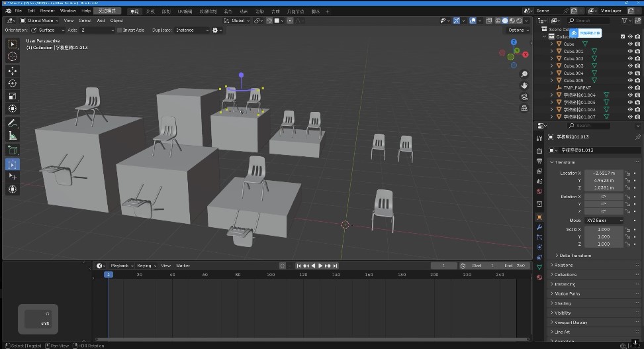
Task: Click the zoom magnifier viewport icon
Action: pos(524,74)
